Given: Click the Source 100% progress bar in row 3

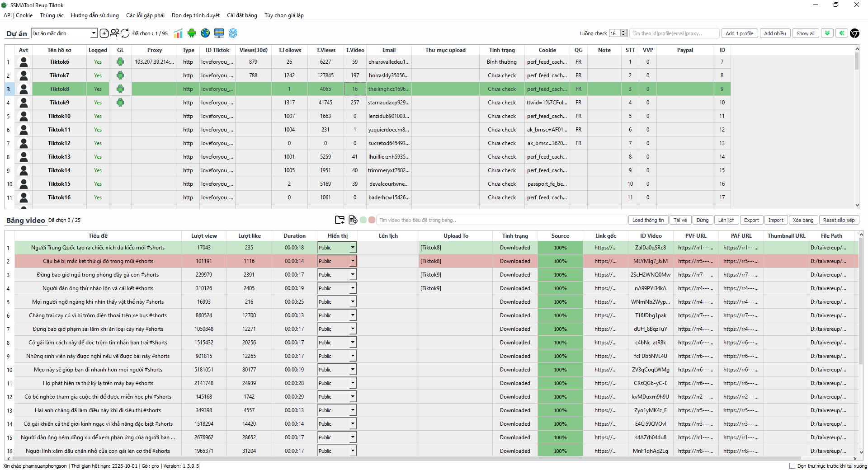Looking at the screenshot, I should click(560, 274).
